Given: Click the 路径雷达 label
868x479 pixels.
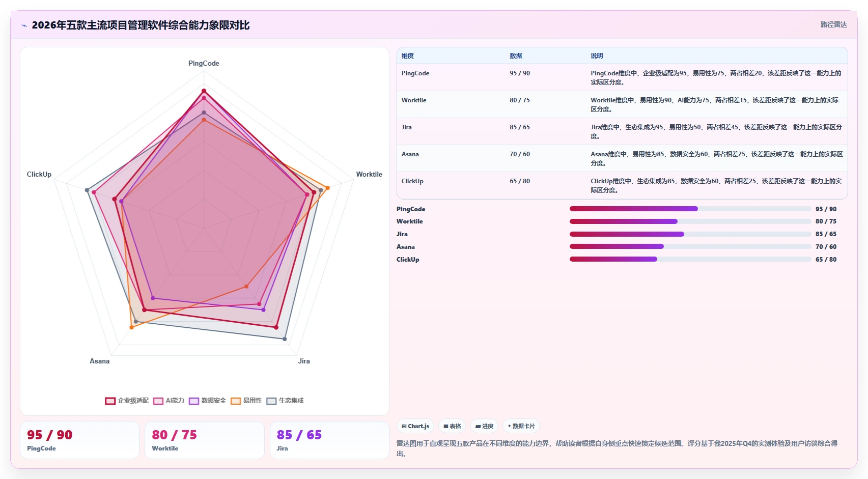Looking at the screenshot, I should pos(833,24).
